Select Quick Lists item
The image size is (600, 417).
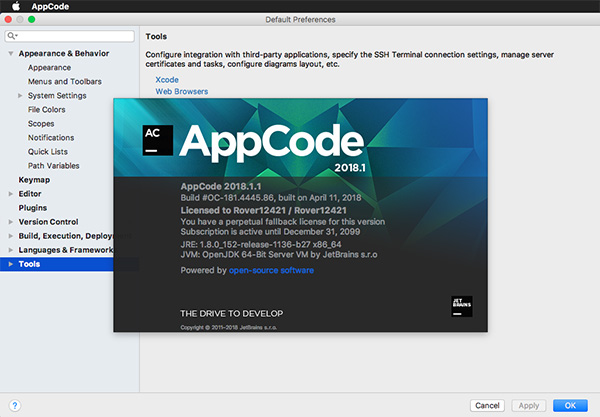48,152
